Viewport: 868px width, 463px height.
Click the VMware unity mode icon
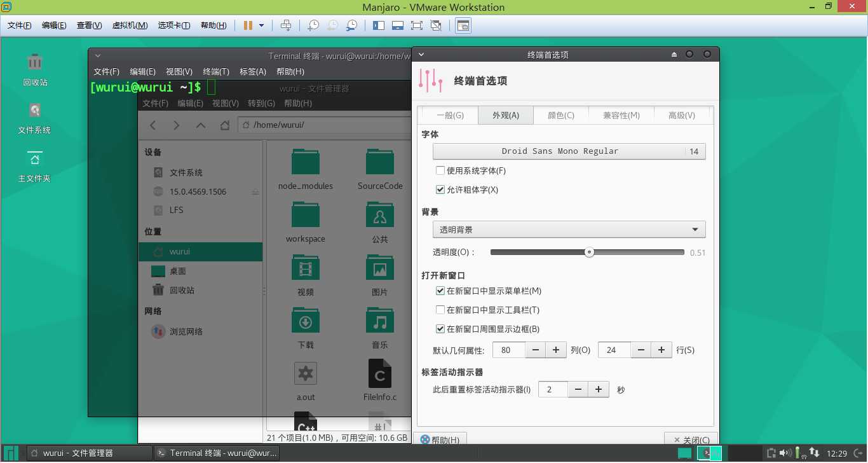pyautogui.click(x=436, y=25)
